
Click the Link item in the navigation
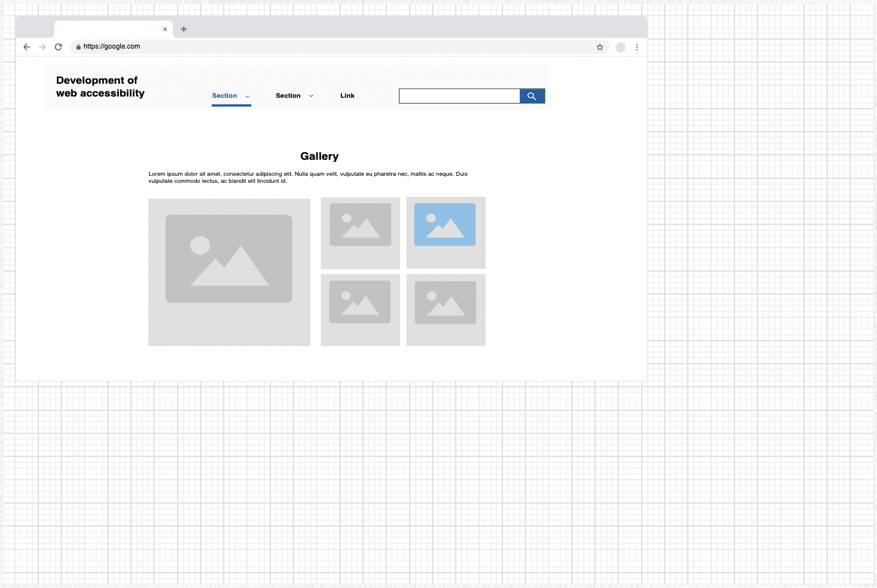(347, 96)
